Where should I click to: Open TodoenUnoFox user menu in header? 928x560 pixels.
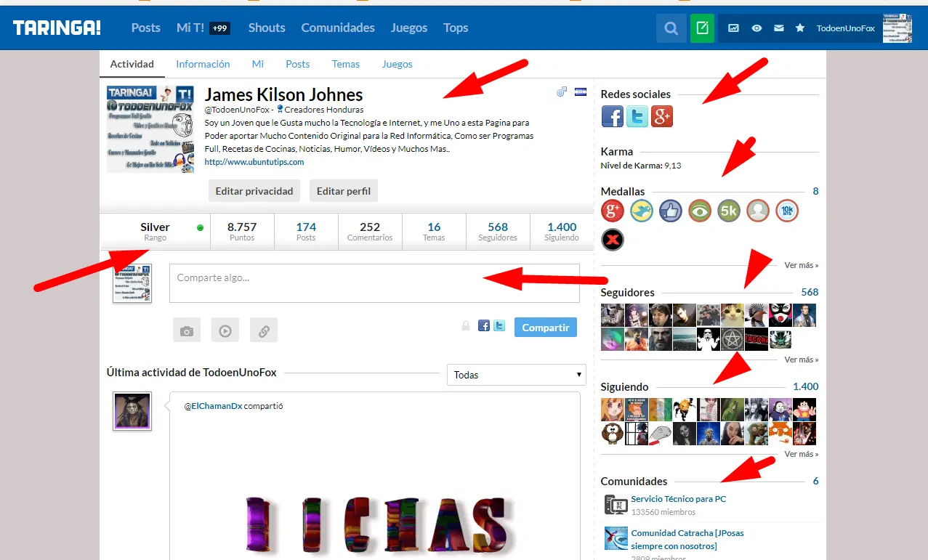coord(845,28)
